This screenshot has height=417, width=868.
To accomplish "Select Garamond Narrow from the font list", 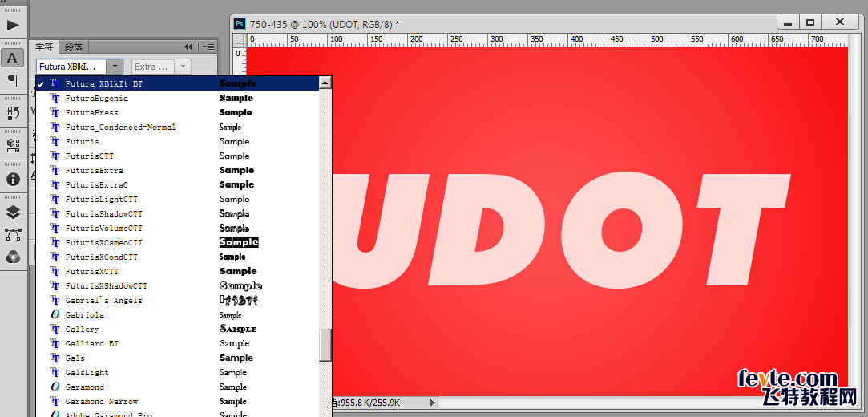I will 102,402.
